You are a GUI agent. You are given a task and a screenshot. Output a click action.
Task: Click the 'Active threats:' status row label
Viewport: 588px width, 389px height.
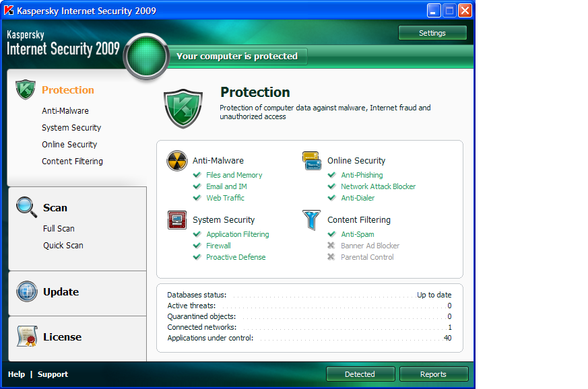click(x=191, y=306)
